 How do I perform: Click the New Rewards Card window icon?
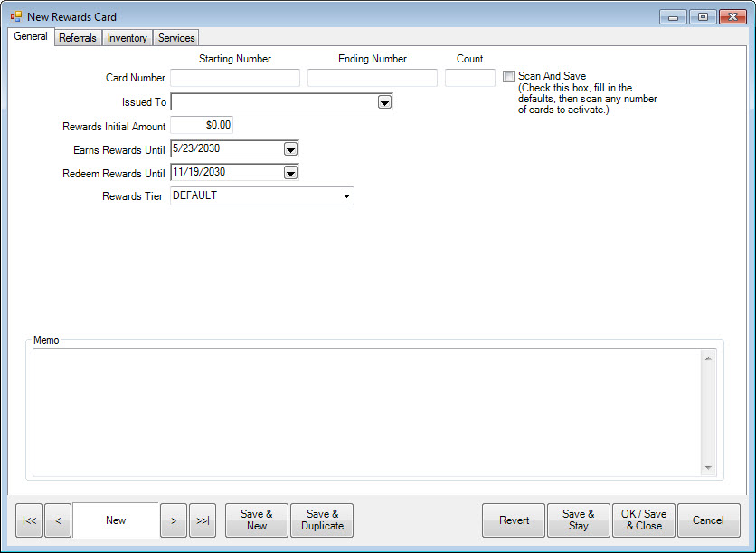click(16, 16)
